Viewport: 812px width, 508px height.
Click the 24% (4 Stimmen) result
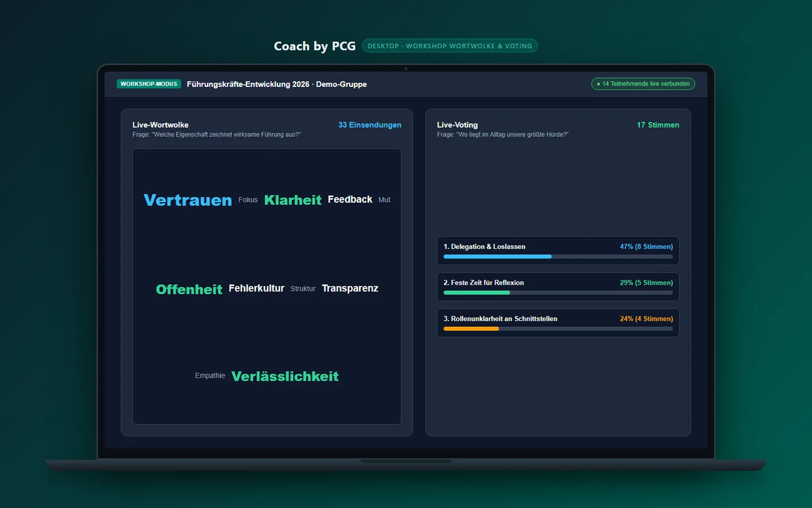(x=646, y=319)
